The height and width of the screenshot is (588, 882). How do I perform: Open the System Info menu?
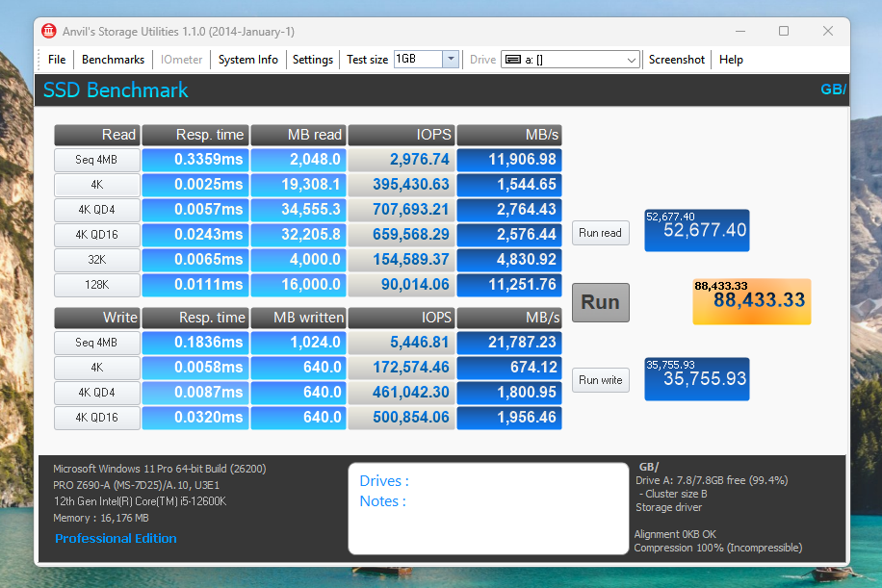247,60
